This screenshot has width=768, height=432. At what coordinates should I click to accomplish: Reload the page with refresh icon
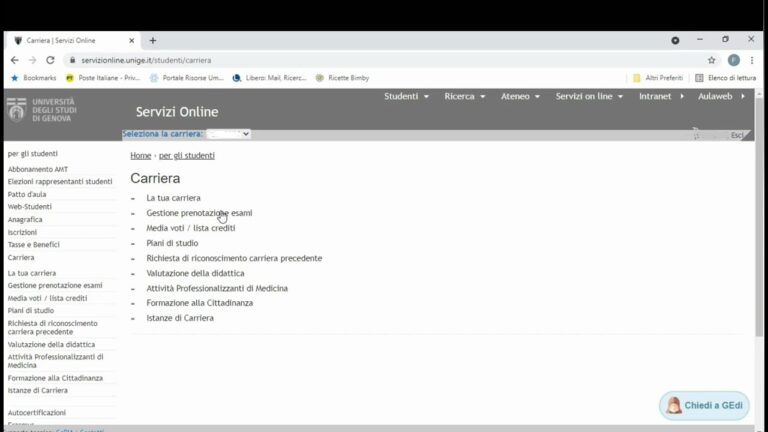(50, 60)
